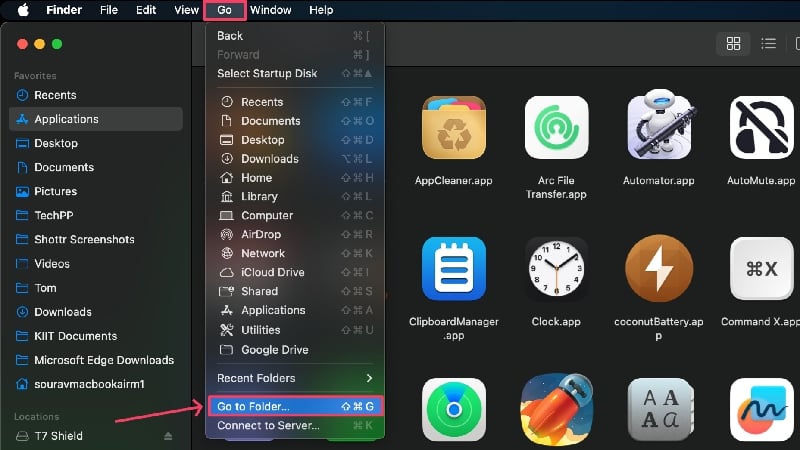800x450 pixels.
Task: Select T7 Shield under Locations
Action: 96,436
